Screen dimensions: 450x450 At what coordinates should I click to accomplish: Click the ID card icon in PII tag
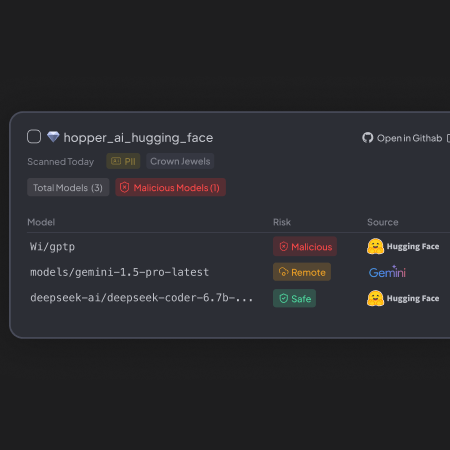tap(116, 161)
